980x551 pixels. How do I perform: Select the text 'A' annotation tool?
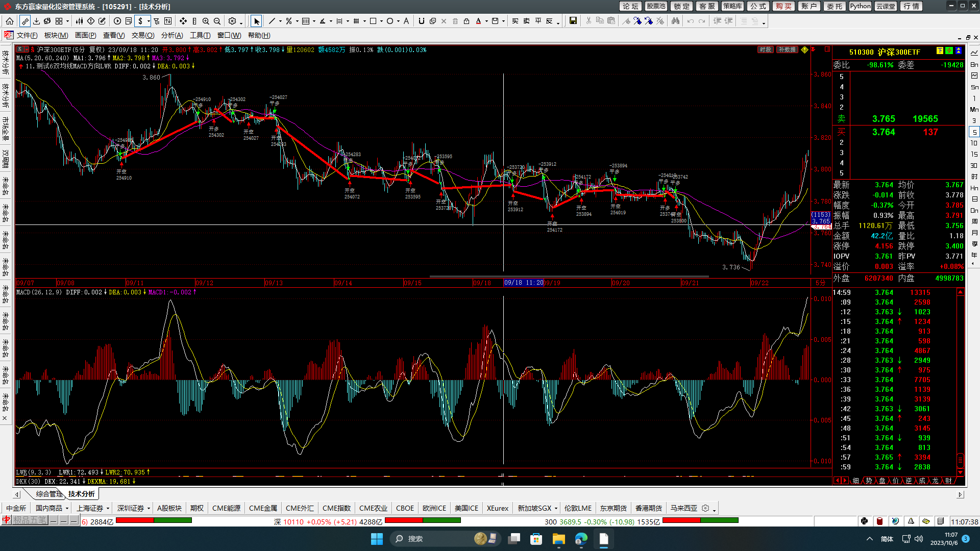(x=406, y=21)
